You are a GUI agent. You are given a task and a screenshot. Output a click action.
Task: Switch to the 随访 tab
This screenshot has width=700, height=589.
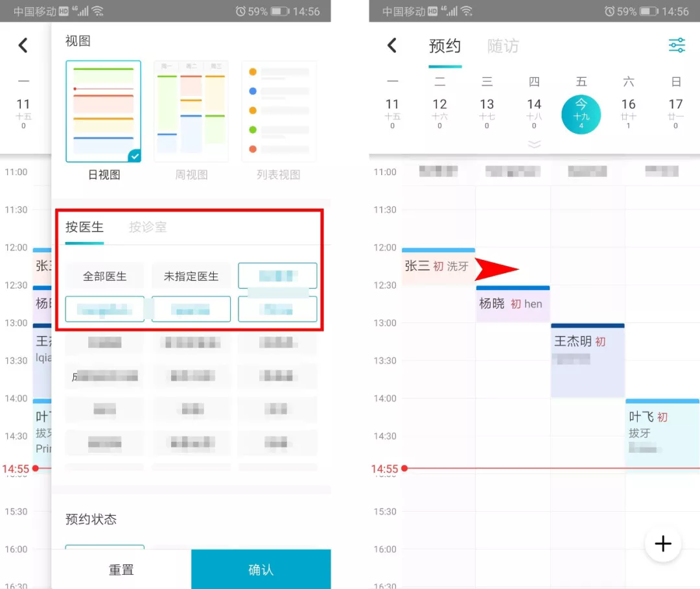(503, 46)
